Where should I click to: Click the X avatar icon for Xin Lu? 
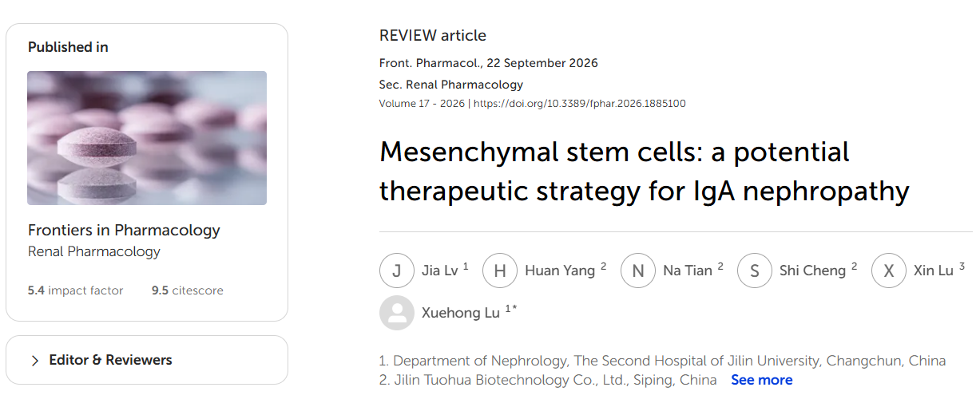point(889,271)
